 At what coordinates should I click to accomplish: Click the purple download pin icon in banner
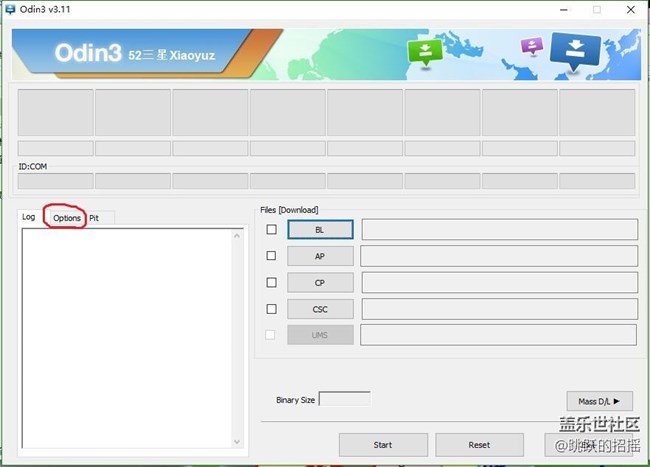pyautogui.click(x=532, y=46)
